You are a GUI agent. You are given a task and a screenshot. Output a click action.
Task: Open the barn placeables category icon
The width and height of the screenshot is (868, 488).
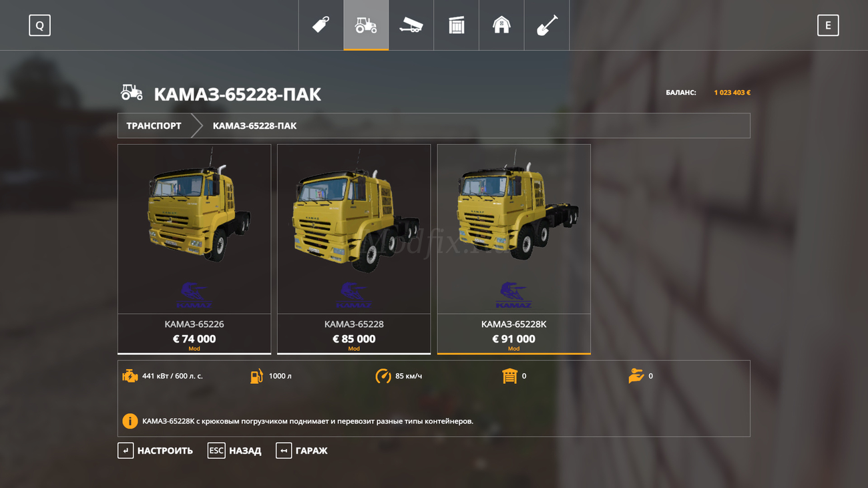tap(501, 25)
